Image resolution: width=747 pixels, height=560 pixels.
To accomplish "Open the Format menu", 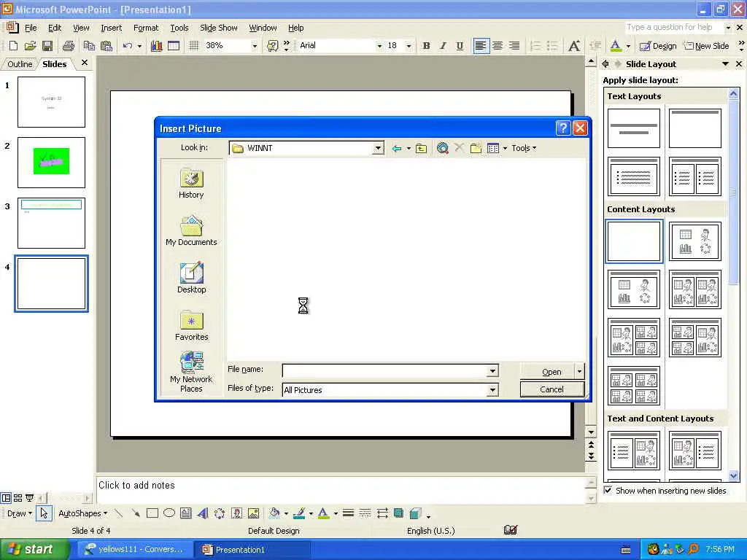I will click(x=146, y=28).
